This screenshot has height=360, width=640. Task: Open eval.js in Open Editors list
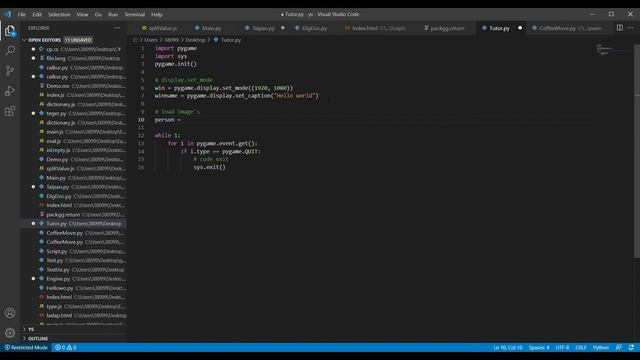pyautogui.click(x=73, y=141)
